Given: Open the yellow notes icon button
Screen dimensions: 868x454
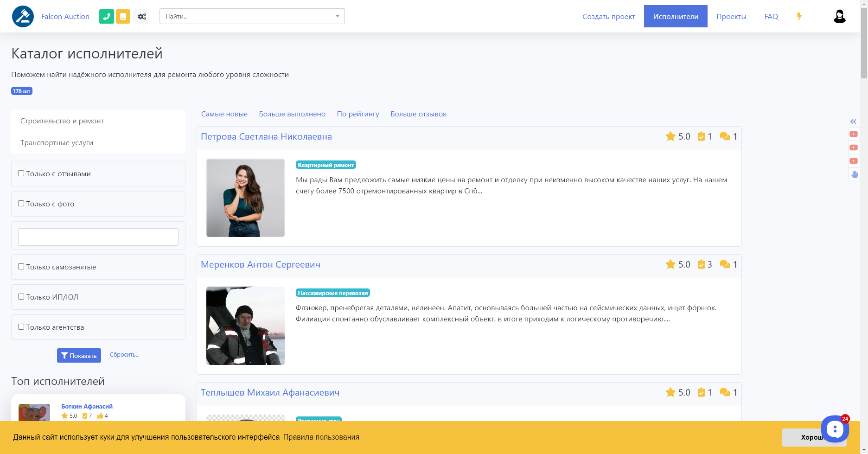Looking at the screenshot, I should [x=123, y=17].
